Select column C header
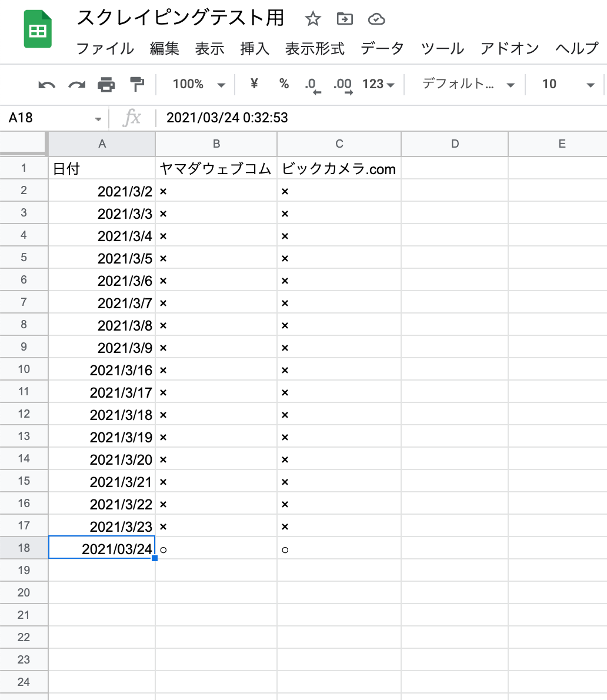Image resolution: width=607 pixels, height=700 pixels. [339, 144]
